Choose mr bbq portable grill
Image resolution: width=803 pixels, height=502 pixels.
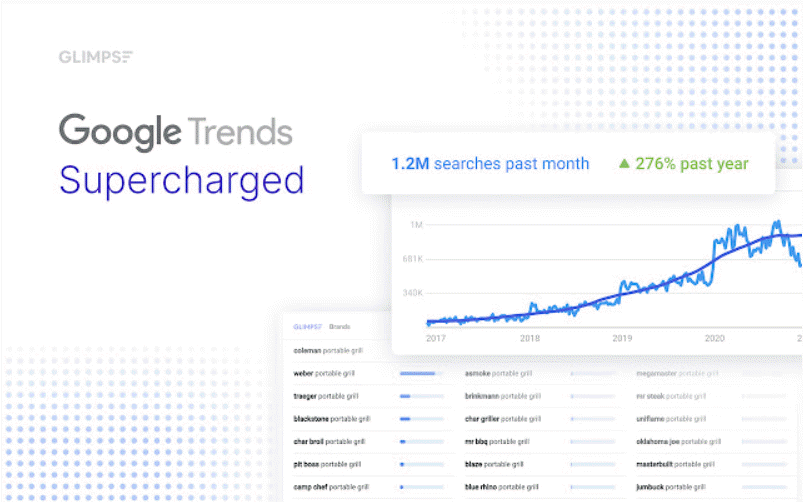[497, 442]
